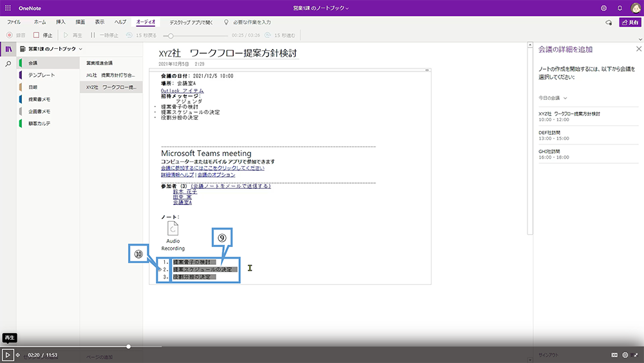Open the app launcher waffle icon

[8, 8]
